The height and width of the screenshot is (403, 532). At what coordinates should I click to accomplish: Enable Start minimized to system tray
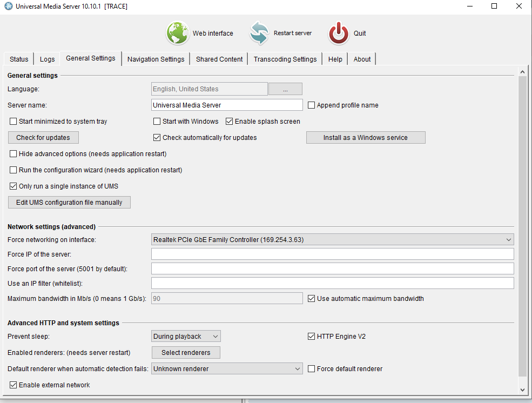pyautogui.click(x=13, y=122)
